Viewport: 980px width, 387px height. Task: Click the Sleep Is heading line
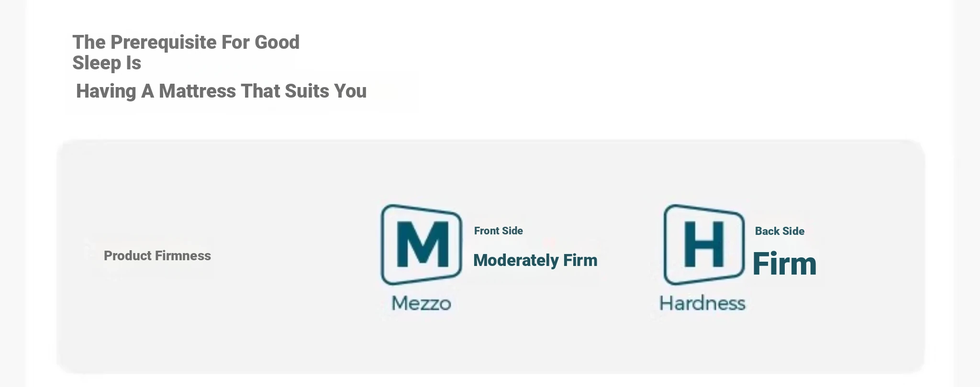click(x=107, y=63)
